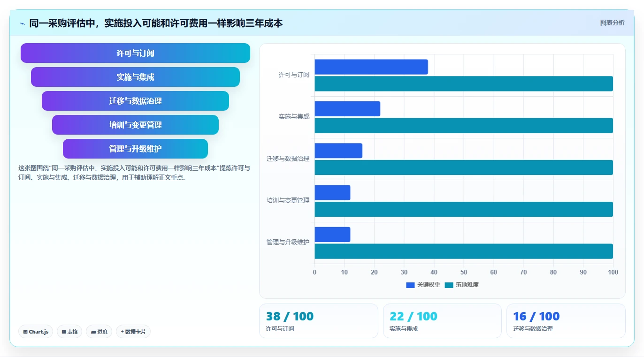
Task: Click the lightning icon before the title
Action: [x=22, y=23]
